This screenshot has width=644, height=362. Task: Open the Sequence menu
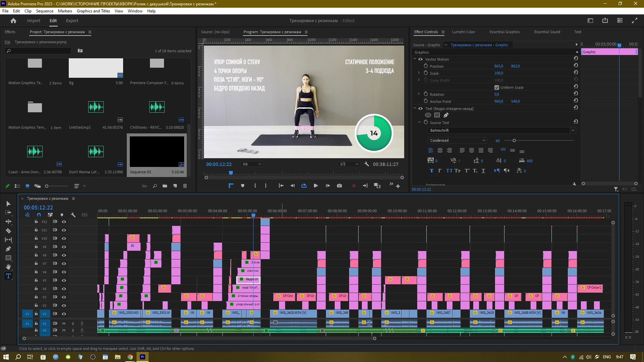(x=45, y=11)
